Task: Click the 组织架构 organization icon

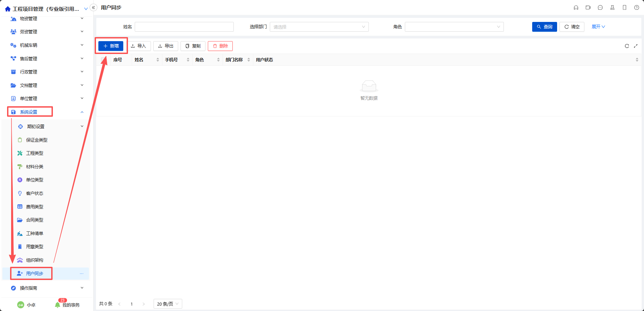Action: [20, 260]
